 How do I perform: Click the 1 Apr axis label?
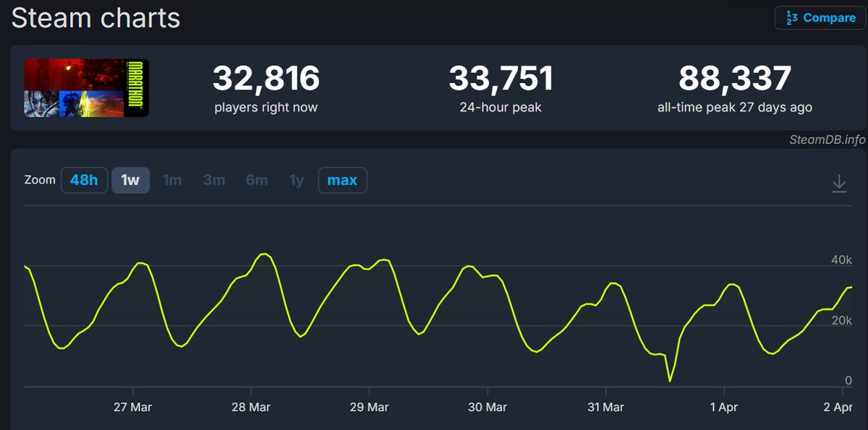click(724, 407)
